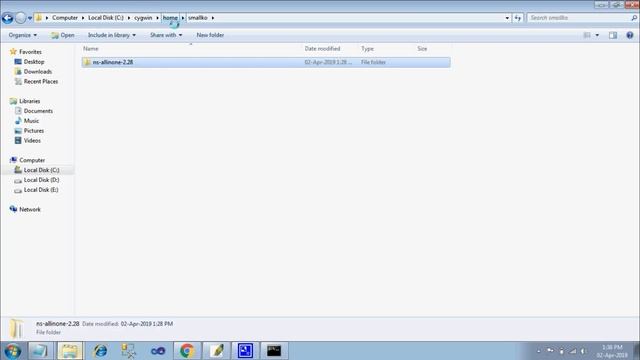Select cygwin in the address breadcrumb

point(143,18)
